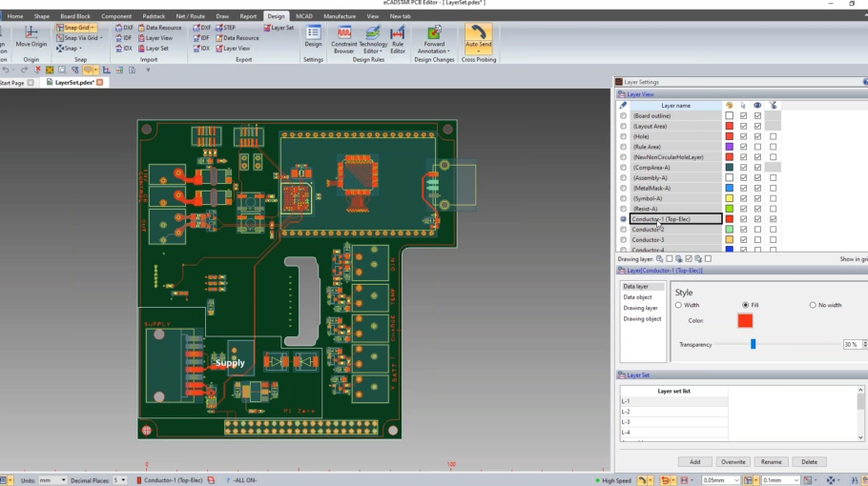Expand the Snap Grid dropdown
Screen dimensions: 868x486
pyautogui.click(x=93, y=28)
